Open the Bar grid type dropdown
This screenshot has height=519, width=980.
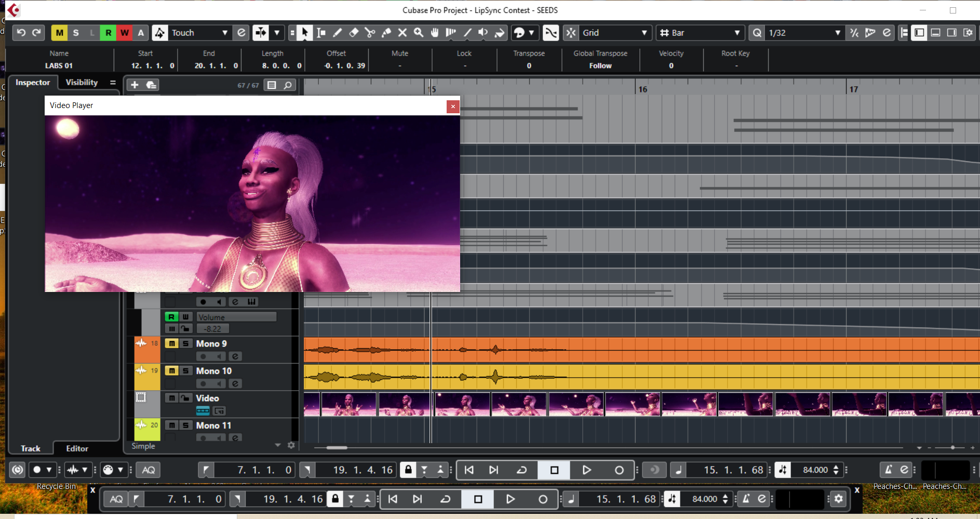tap(700, 33)
